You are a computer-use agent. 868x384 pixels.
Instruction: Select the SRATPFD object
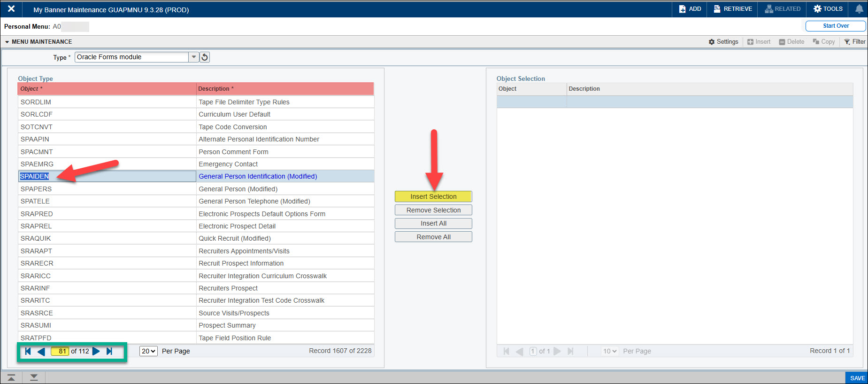pos(107,338)
